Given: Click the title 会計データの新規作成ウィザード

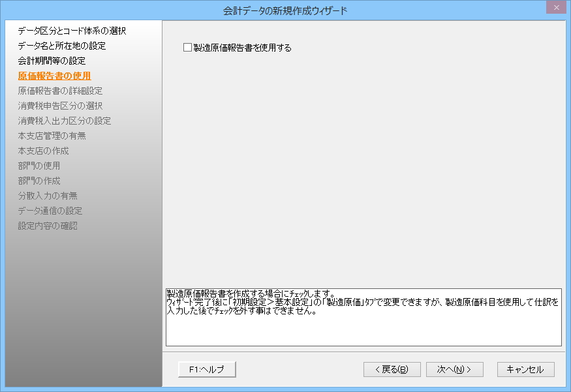Looking at the screenshot, I should (285, 11).
